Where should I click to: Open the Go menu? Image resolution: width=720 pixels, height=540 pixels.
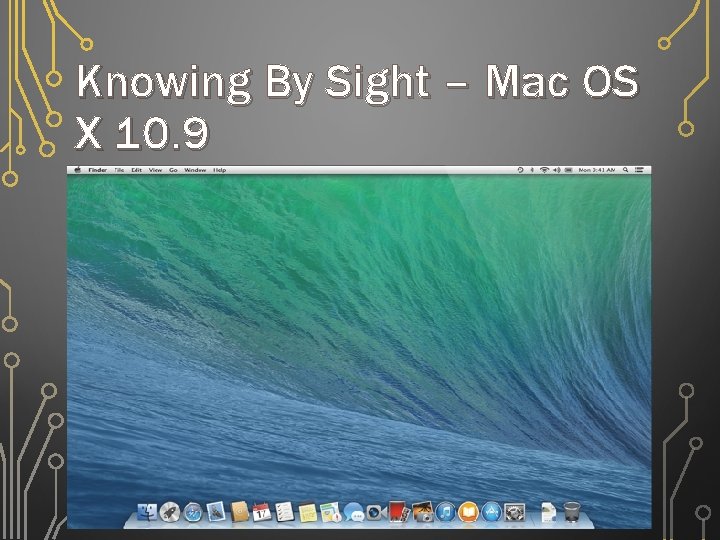pyautogui.click(x=173, y=170)
